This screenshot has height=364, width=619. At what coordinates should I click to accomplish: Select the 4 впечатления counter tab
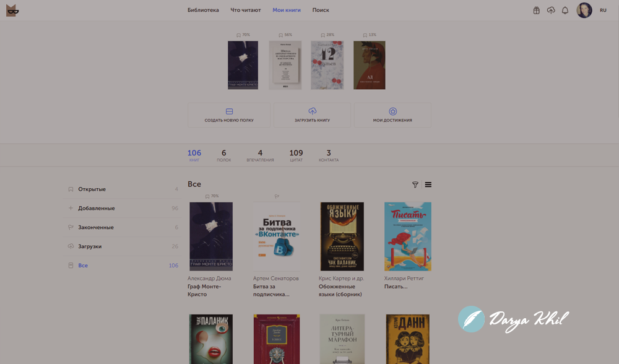[260, 155]
